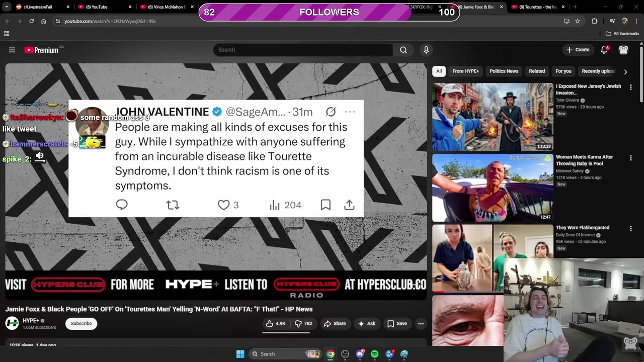The height and width of the screenshot is (362, 644).
Task: Click the Chrome media control icon
Action: pos(612,21)
